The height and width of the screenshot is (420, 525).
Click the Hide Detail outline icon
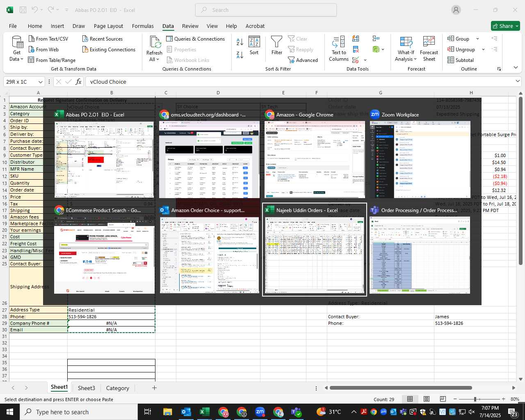494,49
